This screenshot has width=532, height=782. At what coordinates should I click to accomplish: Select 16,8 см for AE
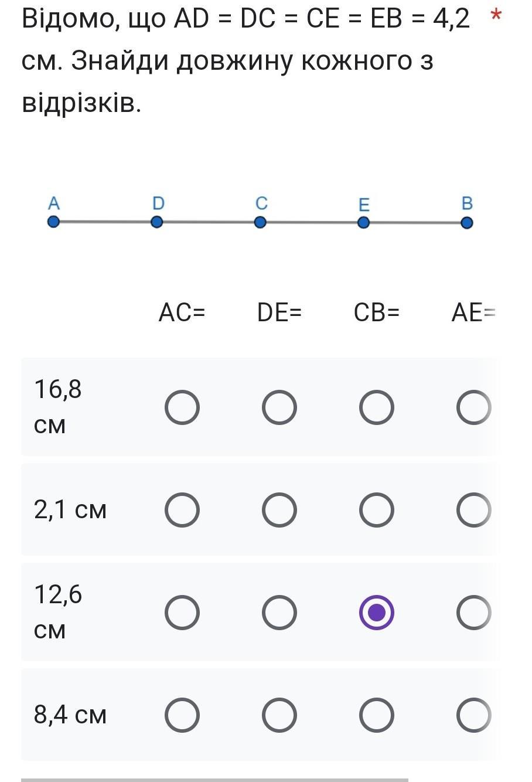[x=473, y=407]
